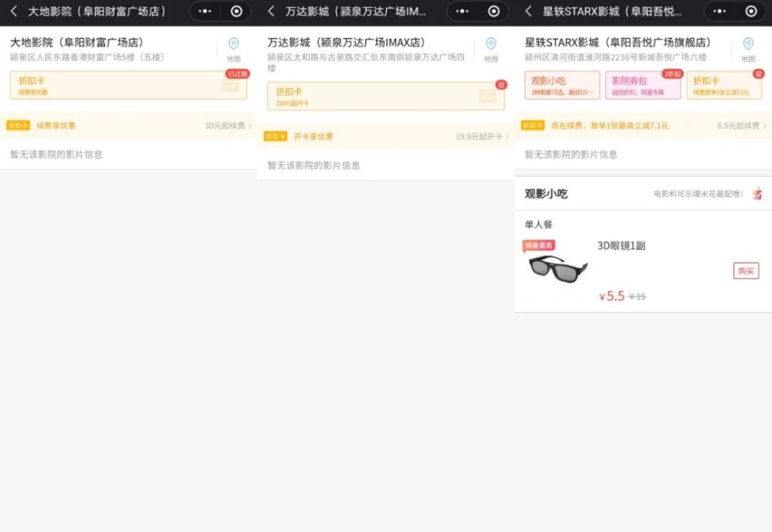Click the 大地影院 cinema name title
Screen dimensions: 772x532
(x=76, y=42)
